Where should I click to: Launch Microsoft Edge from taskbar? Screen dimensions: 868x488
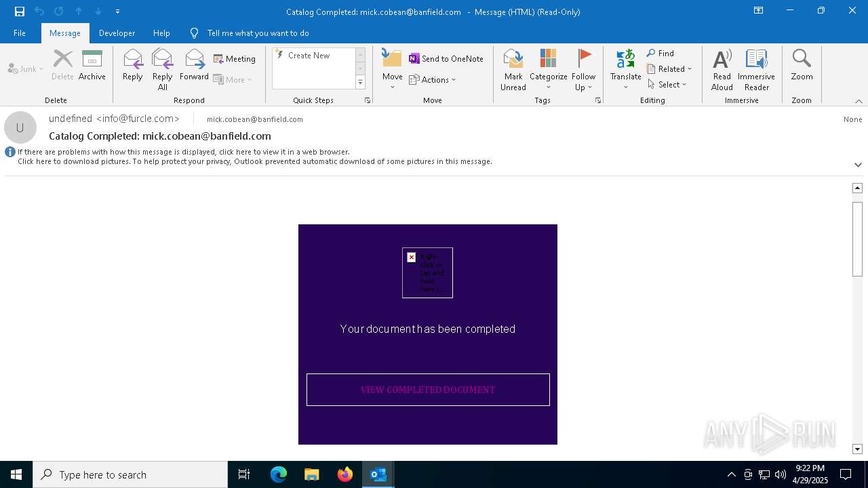click(x=279, y=474)
